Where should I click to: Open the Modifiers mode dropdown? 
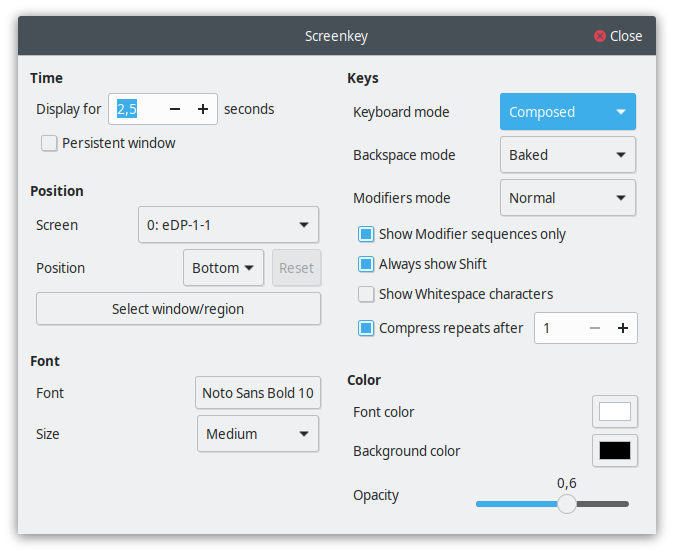[567, 198]
